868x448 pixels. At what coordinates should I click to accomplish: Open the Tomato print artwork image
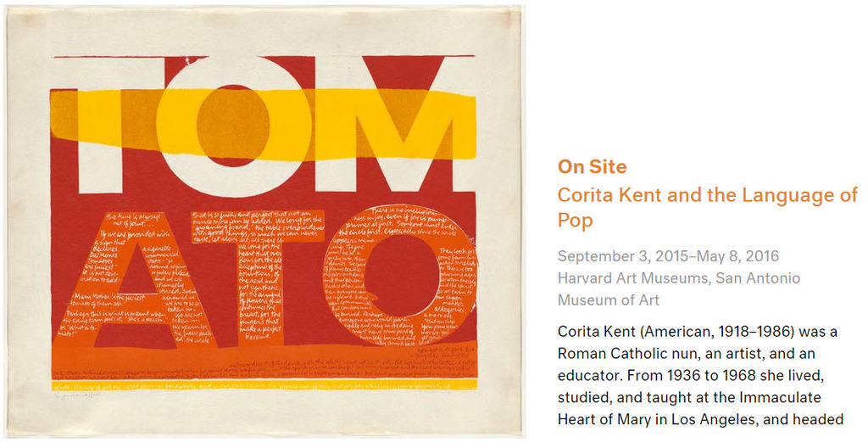point(264,222)
